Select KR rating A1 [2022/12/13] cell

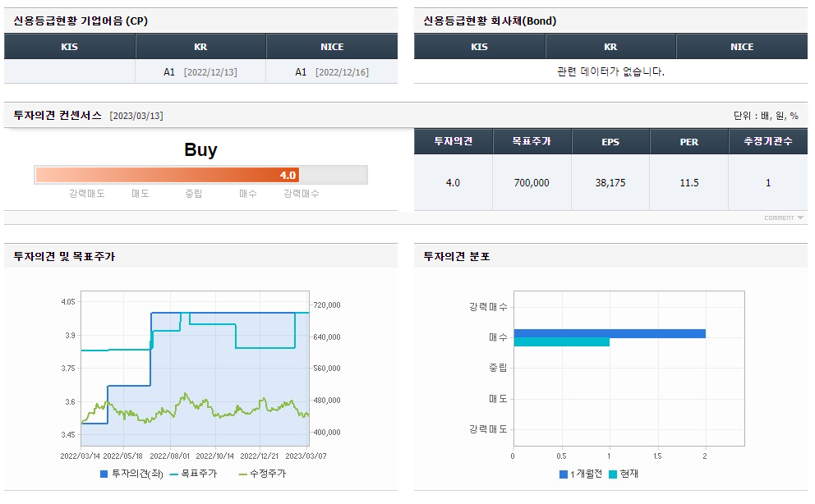coord(200,72)
